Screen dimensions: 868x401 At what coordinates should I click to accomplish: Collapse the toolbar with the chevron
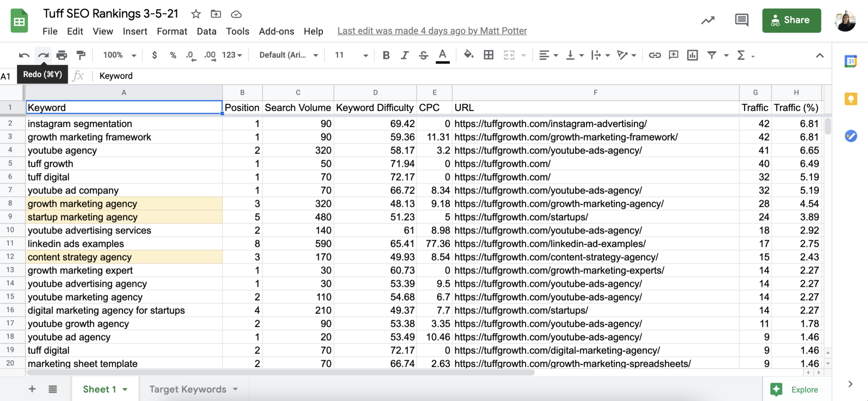(x=821, y=55)
